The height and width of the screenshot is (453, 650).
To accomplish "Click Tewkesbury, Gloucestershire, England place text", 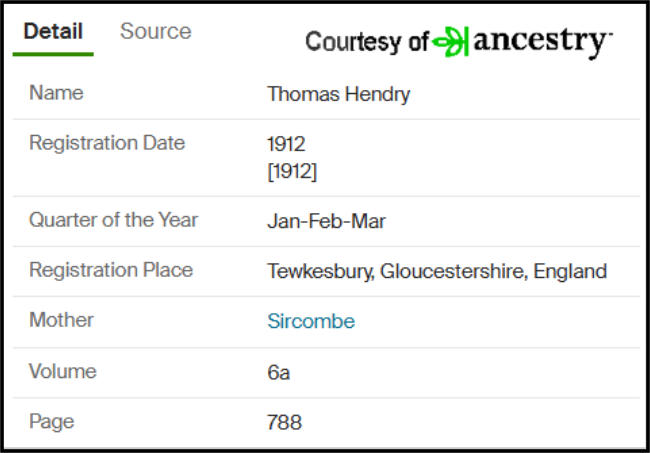I will [x=437, y=271].
